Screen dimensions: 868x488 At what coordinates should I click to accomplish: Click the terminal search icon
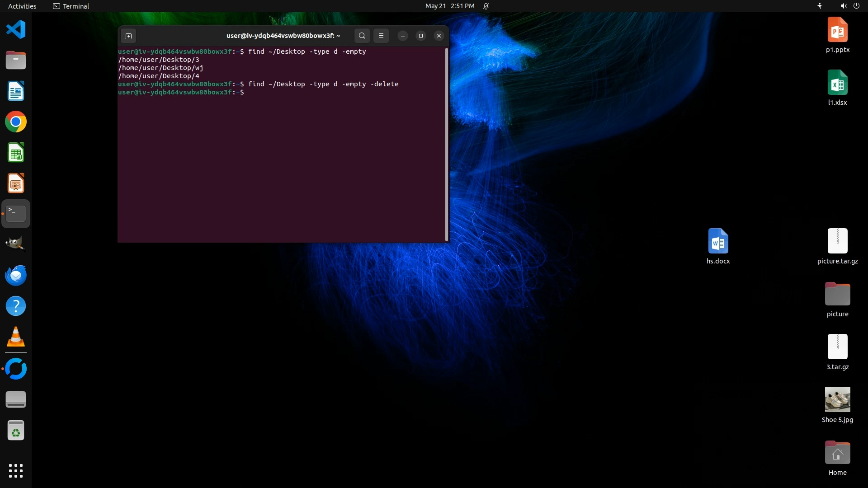(362, 36)
